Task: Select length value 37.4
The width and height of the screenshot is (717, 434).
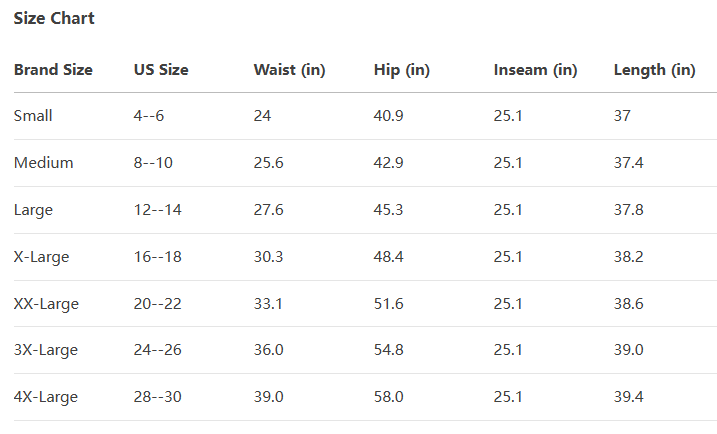Action: point(628,163)
